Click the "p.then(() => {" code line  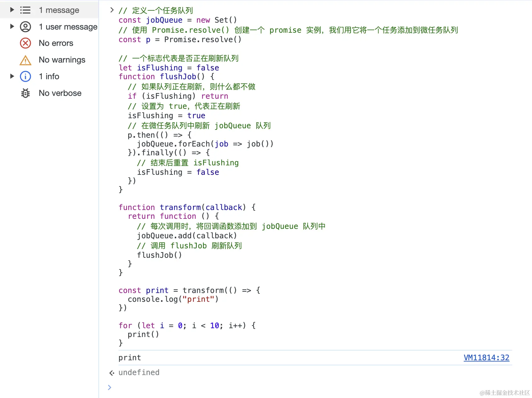tap(160, 135)
